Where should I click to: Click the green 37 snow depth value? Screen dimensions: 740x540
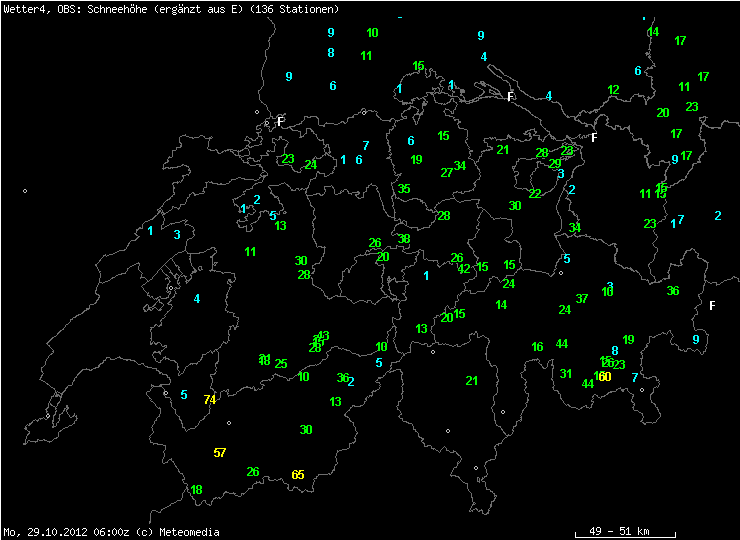click(x=582, y=299)
